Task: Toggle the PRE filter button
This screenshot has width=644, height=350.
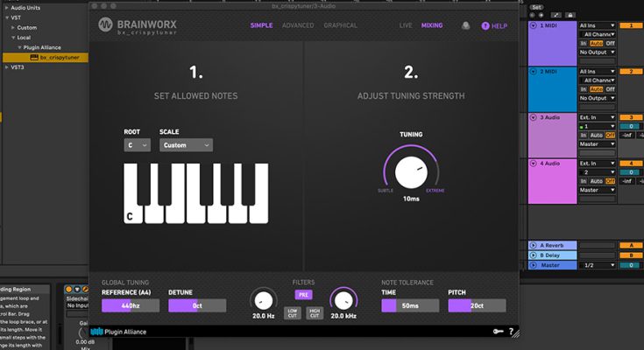Action: point(303,295)
